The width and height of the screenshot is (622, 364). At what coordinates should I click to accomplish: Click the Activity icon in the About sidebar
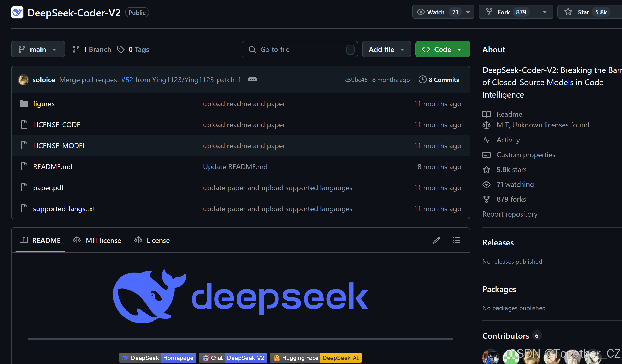point(486,140)
